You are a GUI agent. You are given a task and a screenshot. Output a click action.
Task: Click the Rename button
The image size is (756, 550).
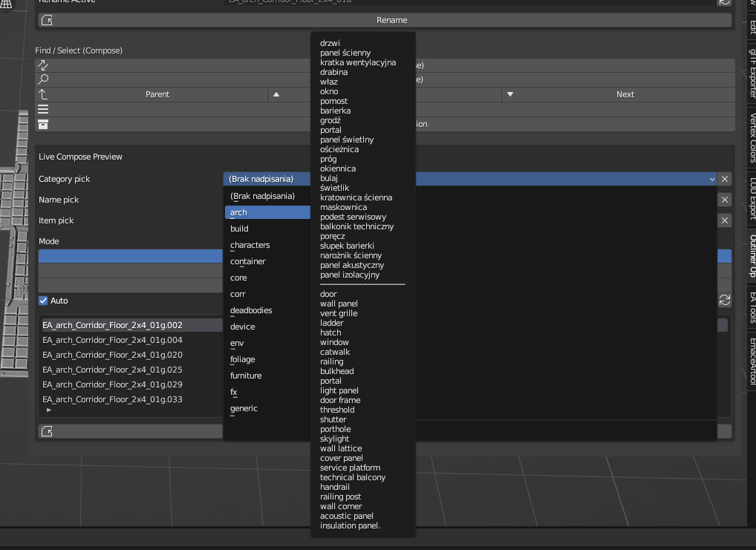coord(391,20)
